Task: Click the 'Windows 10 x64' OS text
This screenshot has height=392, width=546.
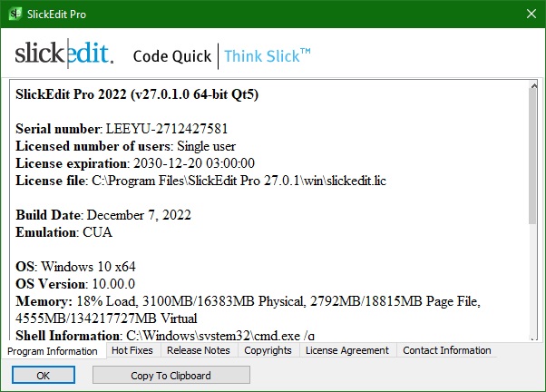Action: [x=88, y=267]
